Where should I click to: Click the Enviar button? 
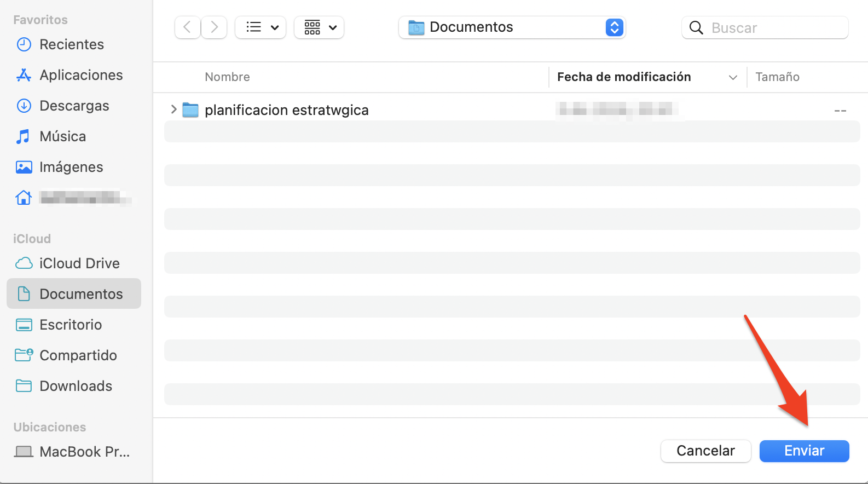tap(804, 451)
